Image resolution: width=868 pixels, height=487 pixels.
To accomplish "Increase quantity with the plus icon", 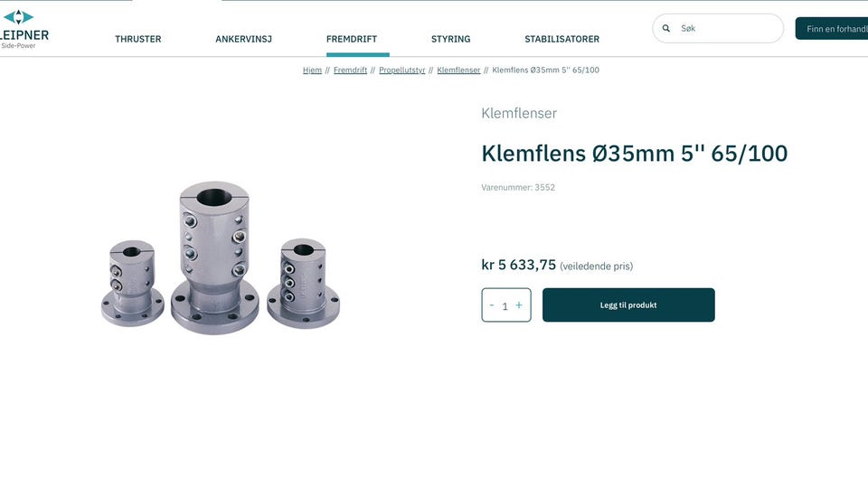I will 519,304.
